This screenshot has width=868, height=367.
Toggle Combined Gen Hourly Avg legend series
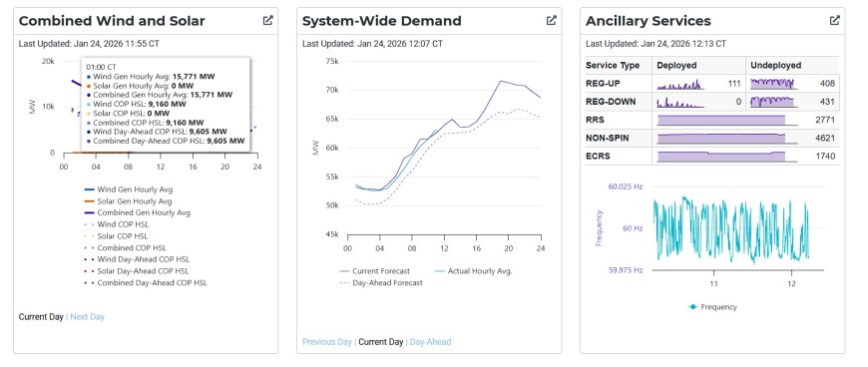[137, 212]
